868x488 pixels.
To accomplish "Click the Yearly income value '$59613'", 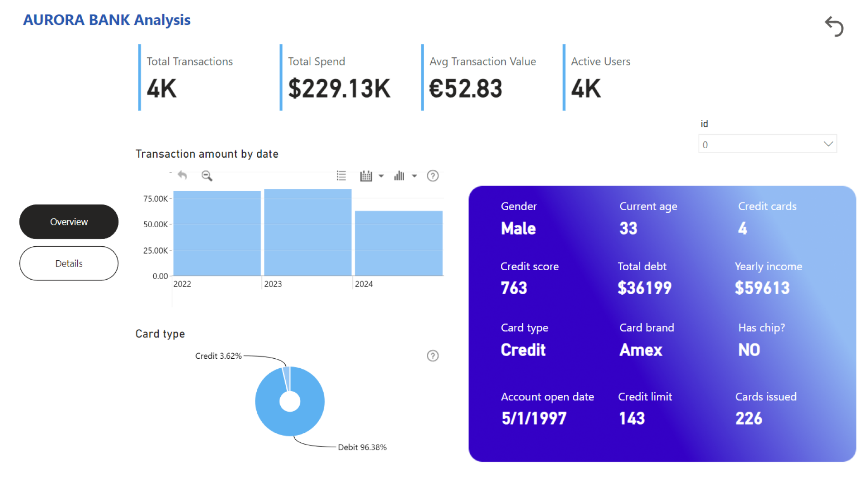I will point(762,288).
